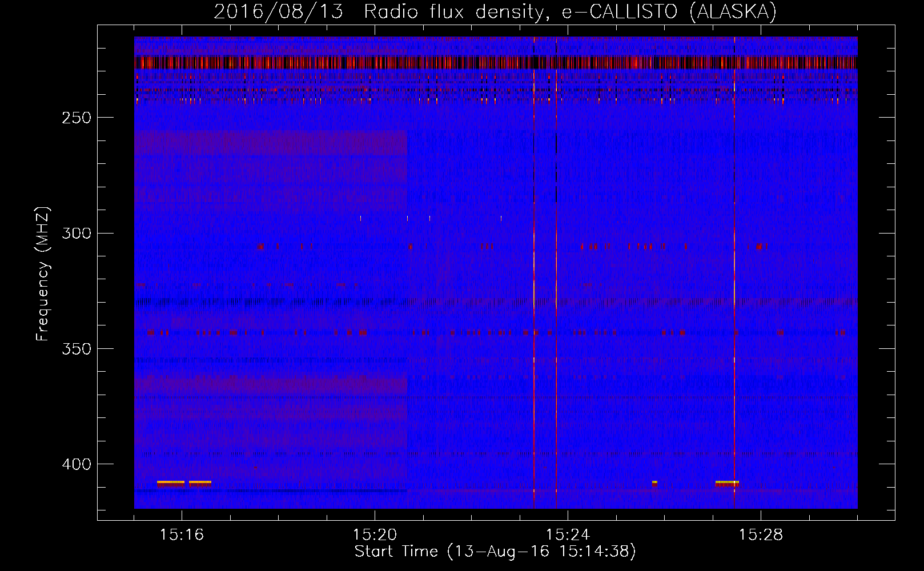Click the 300 frequency tick label
The image size is (924, 571).
[x=77, y=233]
